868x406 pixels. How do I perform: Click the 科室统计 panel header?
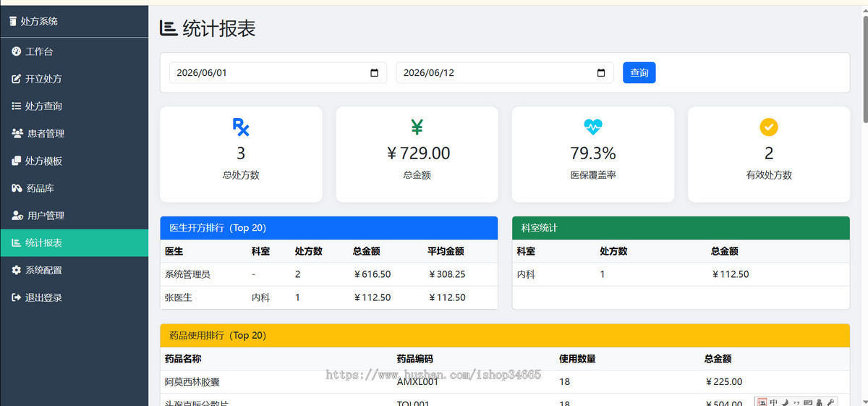coord(681,228)
